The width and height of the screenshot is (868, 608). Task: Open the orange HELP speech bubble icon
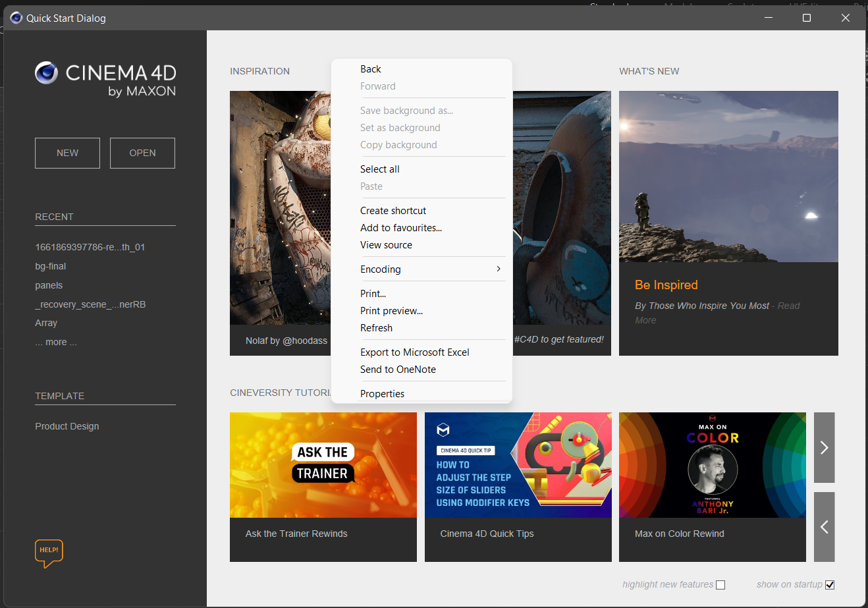pos(49,553)
